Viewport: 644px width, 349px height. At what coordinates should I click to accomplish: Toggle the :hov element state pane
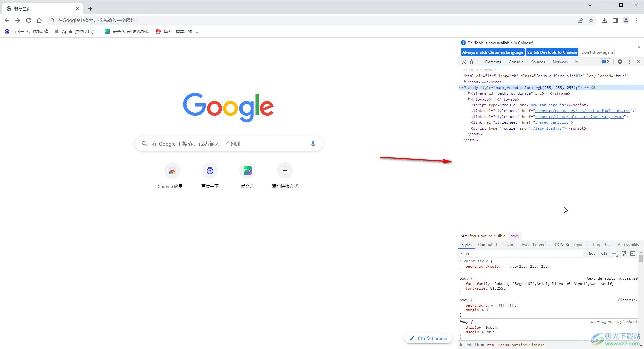coord(591,254)
